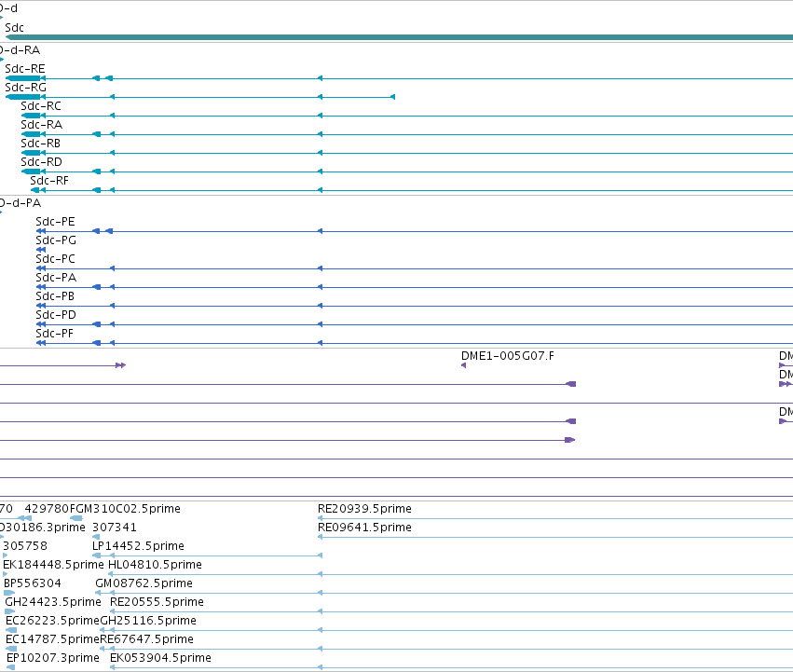Select EST HL04810.5prime

(x=155, y=565)
